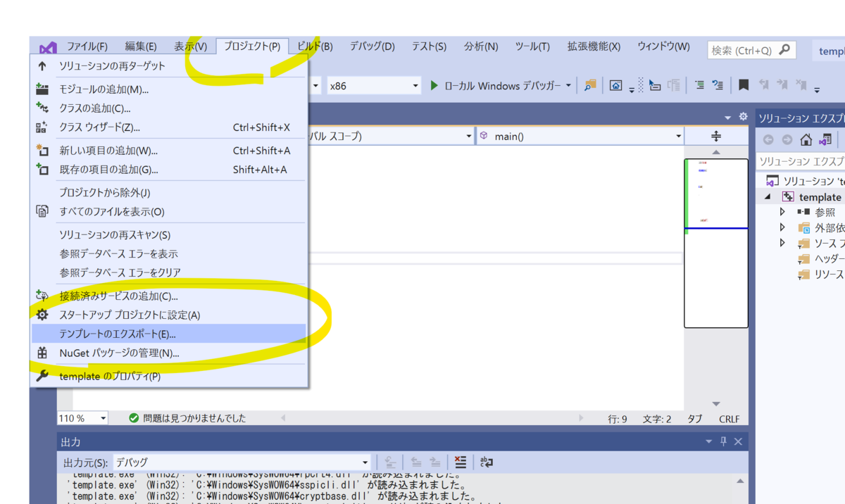
Task: Click the green start debugging play icon
Action: click(434, 86)
